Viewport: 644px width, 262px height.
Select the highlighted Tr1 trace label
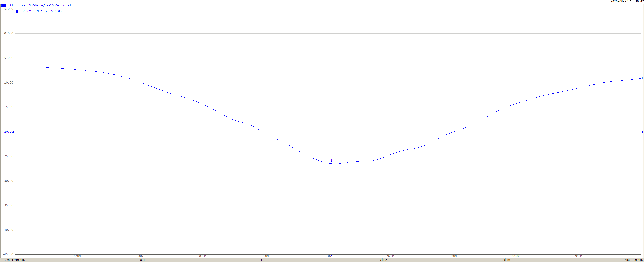(4, 5)
